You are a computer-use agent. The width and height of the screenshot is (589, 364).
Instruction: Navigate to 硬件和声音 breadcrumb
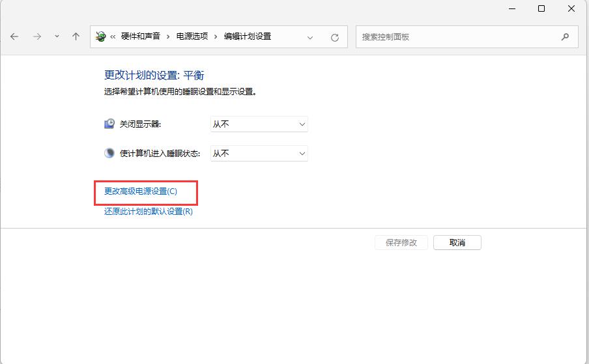(140, 37)
